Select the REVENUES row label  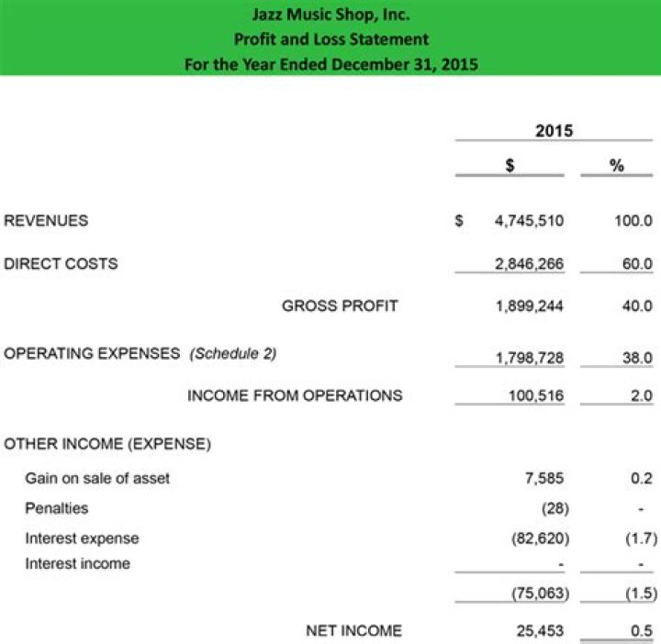pyautogui.click(x=47, y=220)
